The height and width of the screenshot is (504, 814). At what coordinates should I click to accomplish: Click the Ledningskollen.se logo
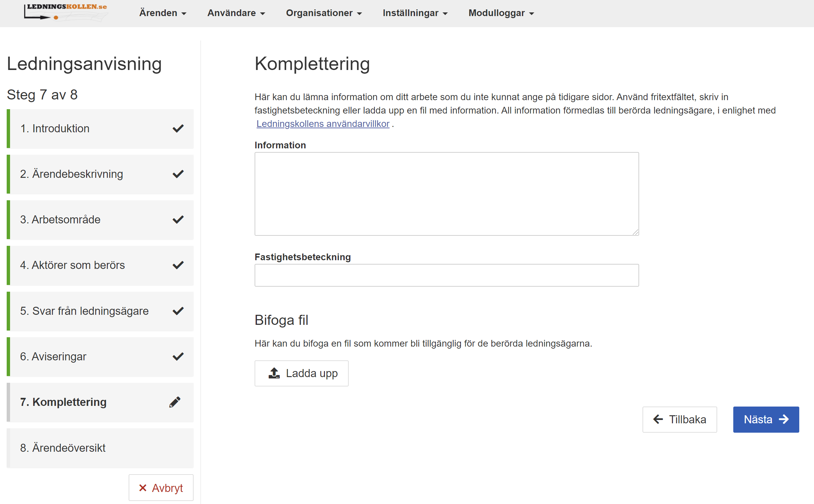(x=66, y=13)
